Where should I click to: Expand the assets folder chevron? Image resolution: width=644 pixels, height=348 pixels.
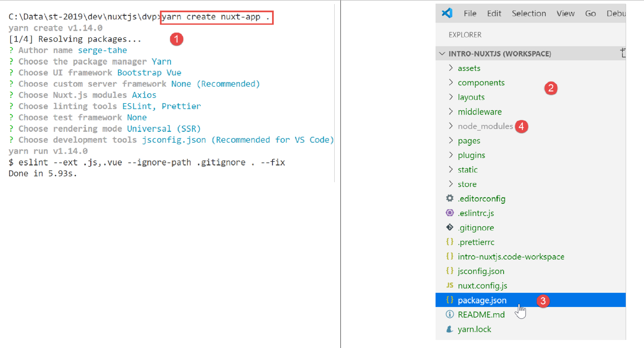tap(451, 68)
